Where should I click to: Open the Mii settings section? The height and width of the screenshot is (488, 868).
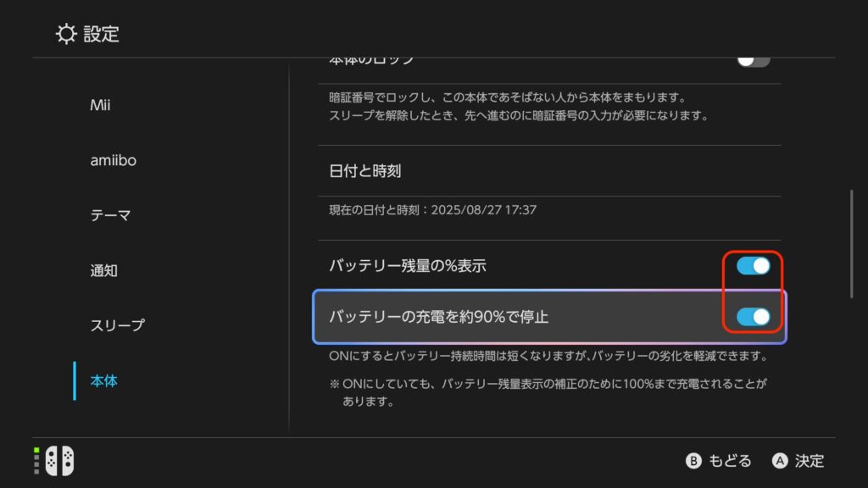[100, 106]
